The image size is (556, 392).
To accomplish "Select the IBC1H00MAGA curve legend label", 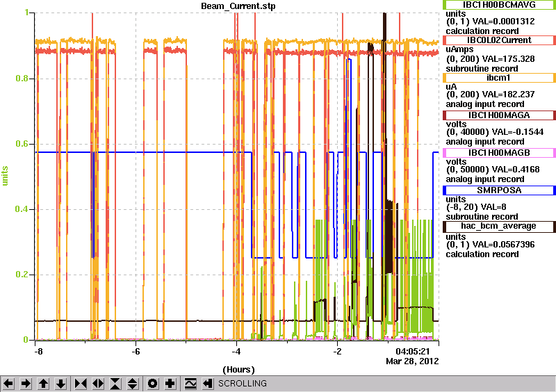I will (x=499, y=115).
